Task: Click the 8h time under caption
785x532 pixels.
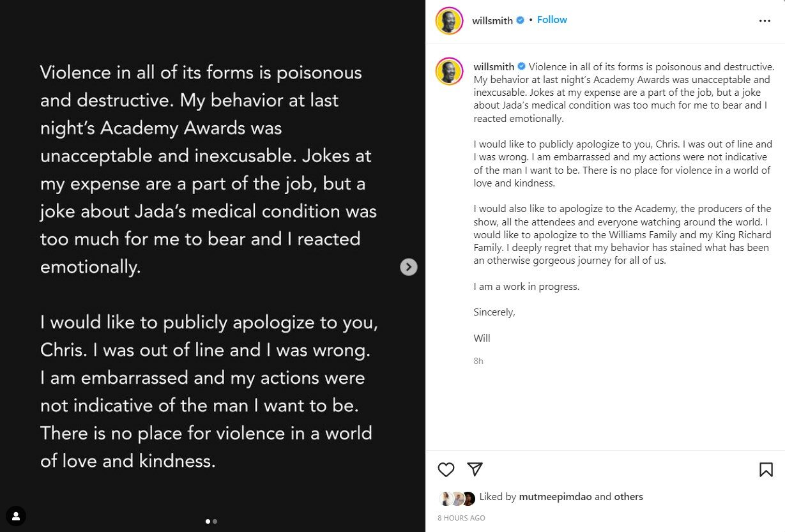Action: pos(478,361)
